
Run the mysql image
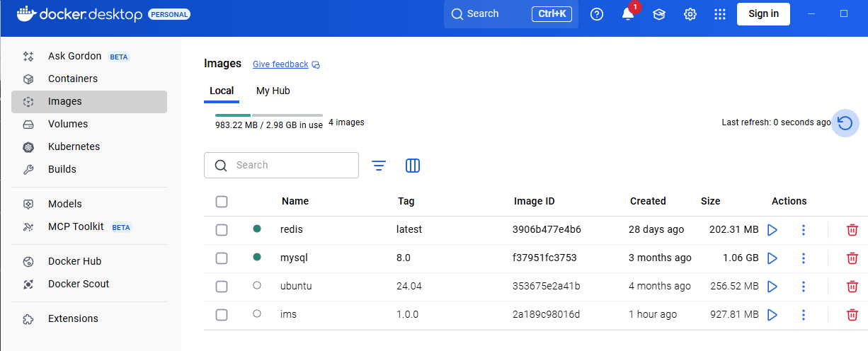pos(772,258)
